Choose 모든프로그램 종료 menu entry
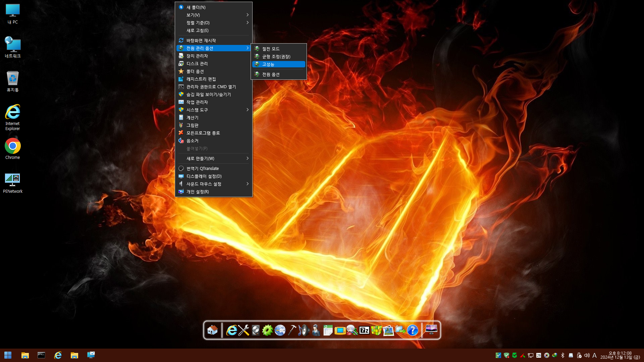Viewport: 644px width, 362px height. click(214, 133)
